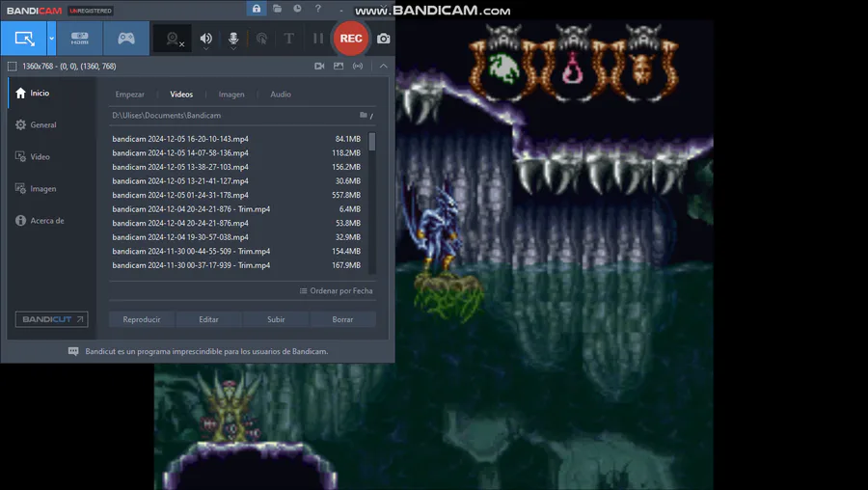Viewport: 868px width, 490px height.
Task: Select the screen rectangle recording mode
Action: coord(24,39)
